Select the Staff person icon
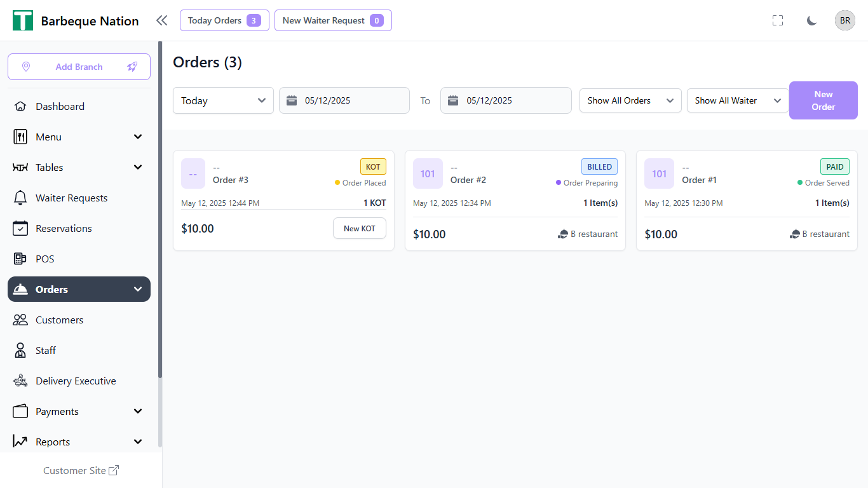This screenshot has width=868, height=488. click(21, 350)
